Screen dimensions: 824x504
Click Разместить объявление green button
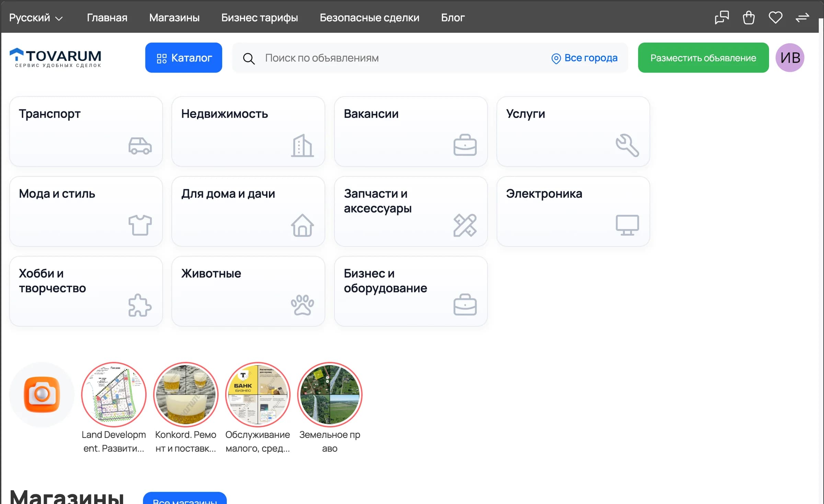coord(703,58)
